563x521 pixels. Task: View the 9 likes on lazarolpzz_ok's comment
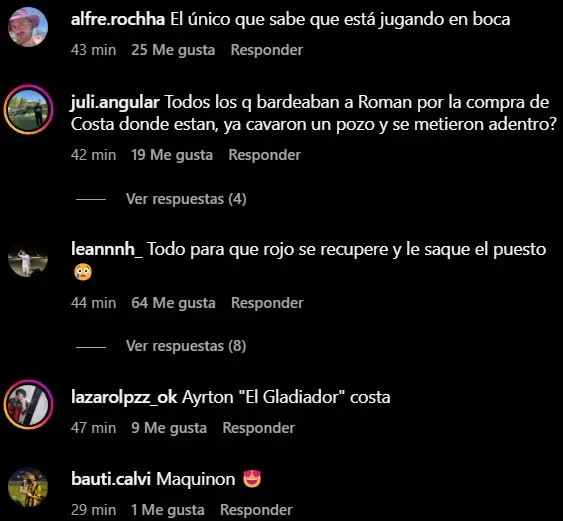(169, 428)
